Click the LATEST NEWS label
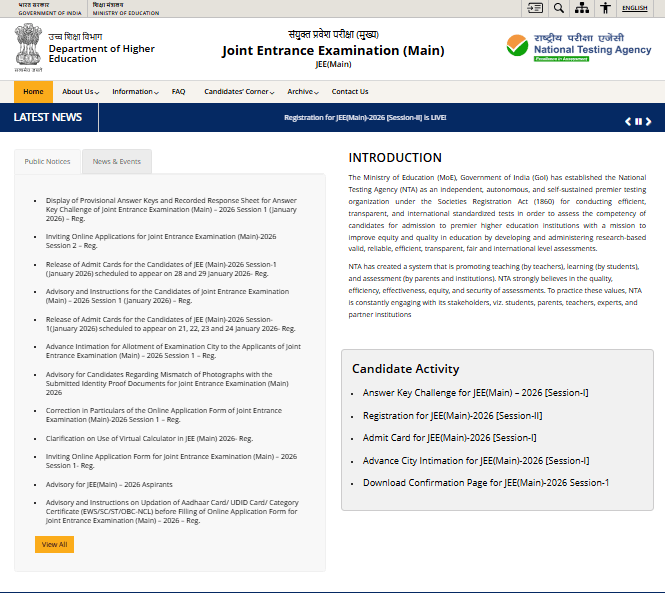Screen dimensions: 665x593 pyautogui.click(x=48, y=117)
